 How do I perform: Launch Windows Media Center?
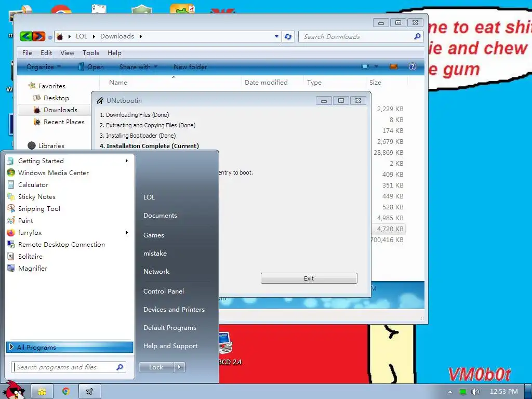[69, 172]
